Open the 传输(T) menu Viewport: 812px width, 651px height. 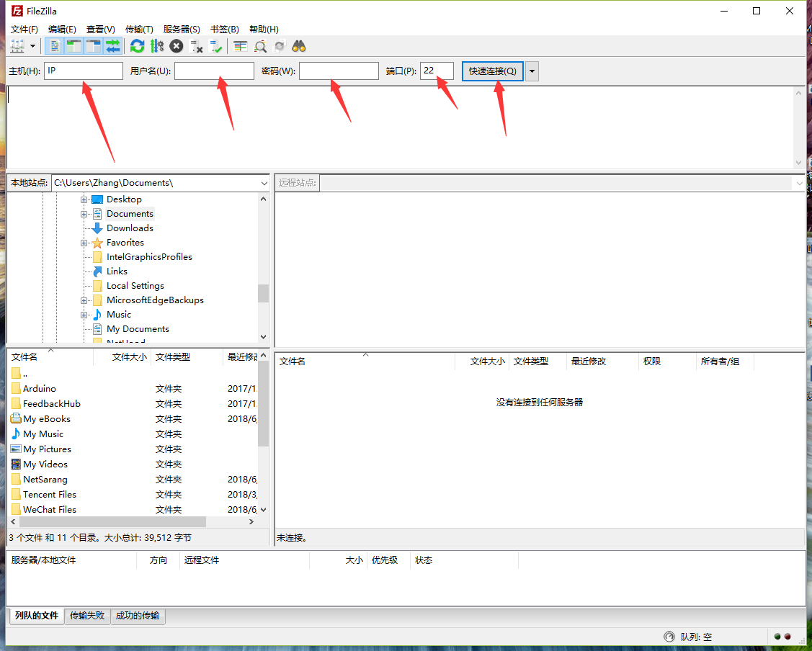(x=139, y=29)
